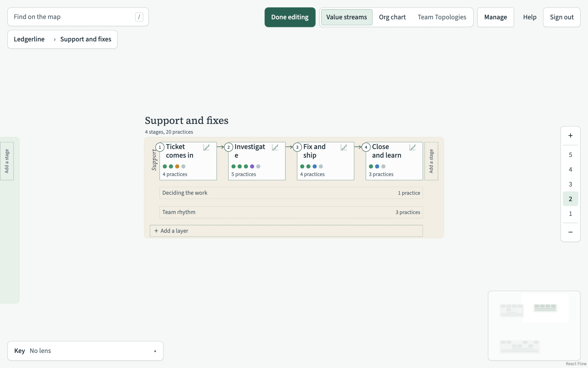Open metrics chart icon on Ticket comes in
Screen dimensions: 588x368
click(206, 148)
